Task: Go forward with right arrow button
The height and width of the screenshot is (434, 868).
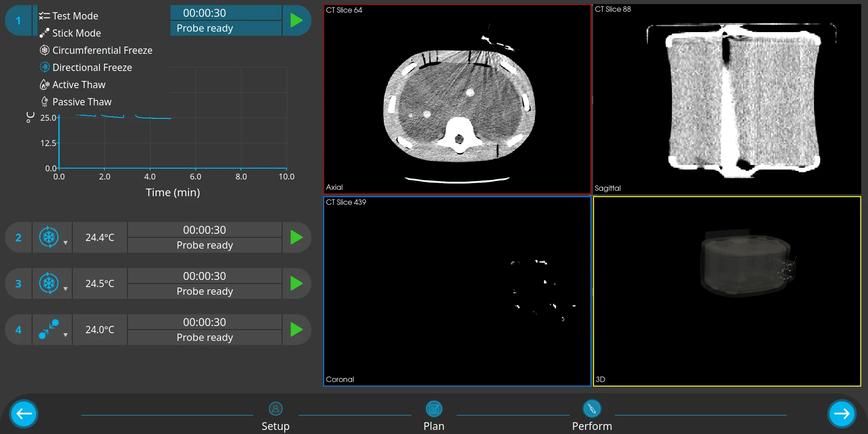Action: tap(842, 414)
